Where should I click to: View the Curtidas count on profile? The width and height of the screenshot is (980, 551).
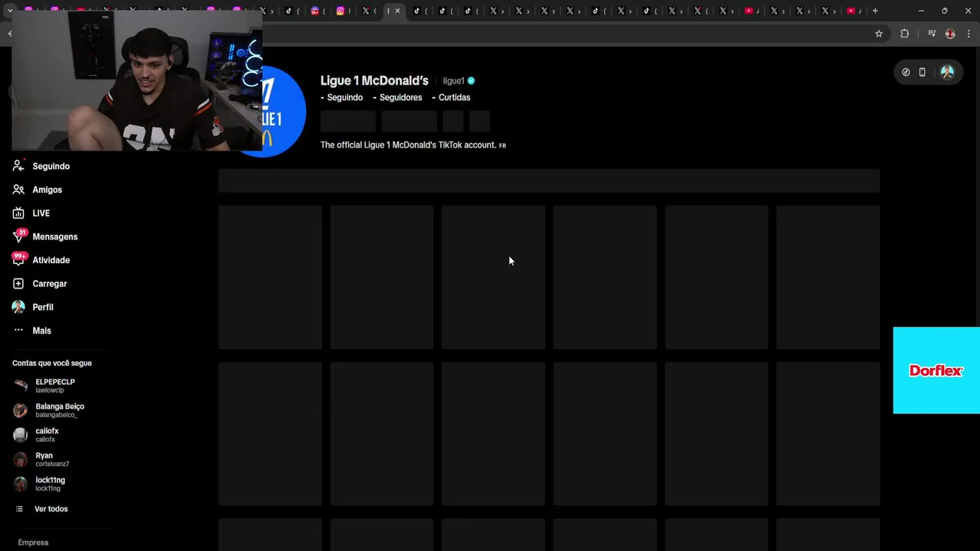click(451, 97)
